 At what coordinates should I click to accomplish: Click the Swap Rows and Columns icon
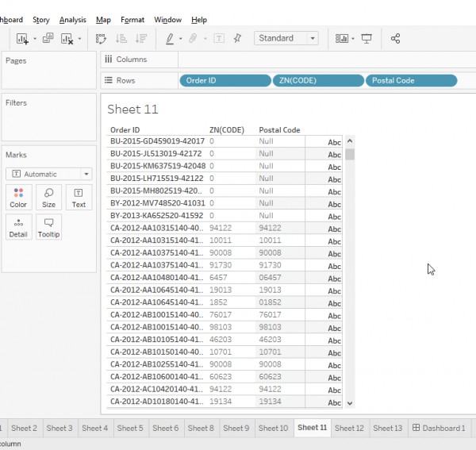[102, 38]
